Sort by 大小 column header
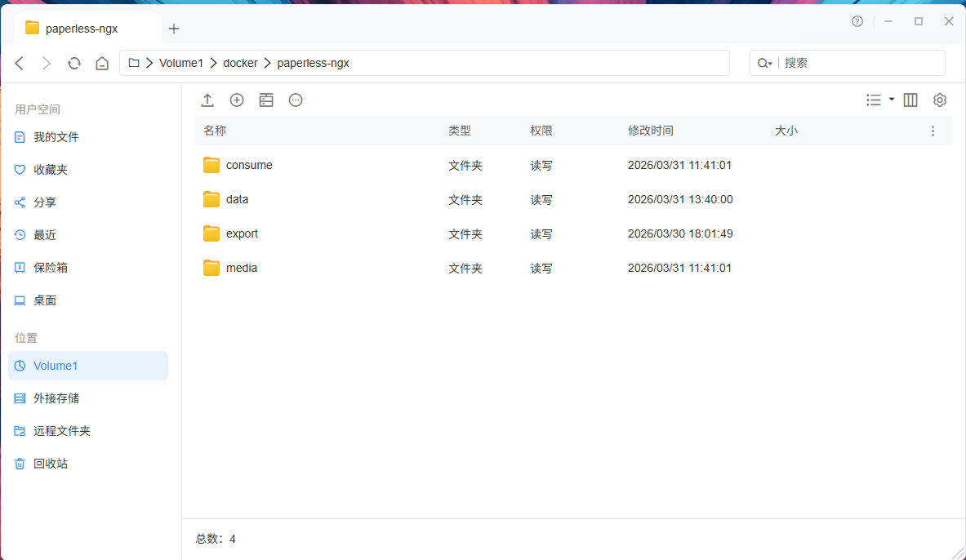 pos(786,131)
